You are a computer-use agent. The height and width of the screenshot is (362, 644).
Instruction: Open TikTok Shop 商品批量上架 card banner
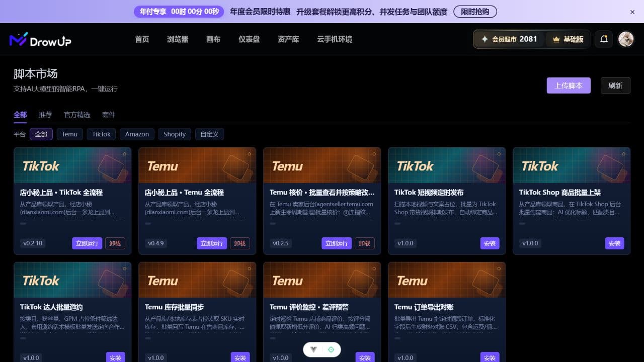click(x=572, y=165)
